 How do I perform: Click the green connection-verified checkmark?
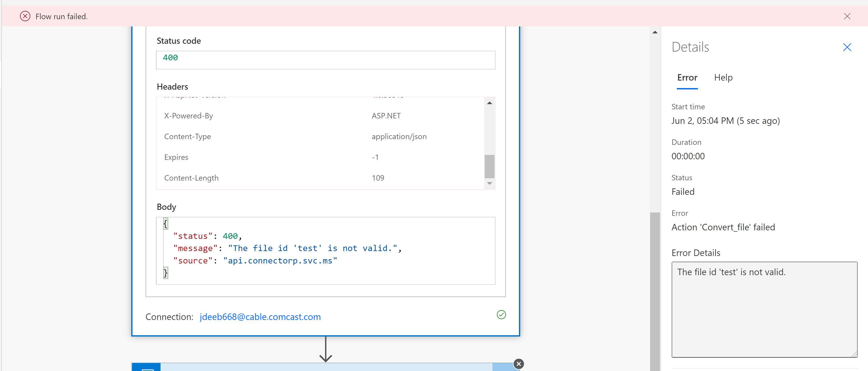click(x=501, y=315)
